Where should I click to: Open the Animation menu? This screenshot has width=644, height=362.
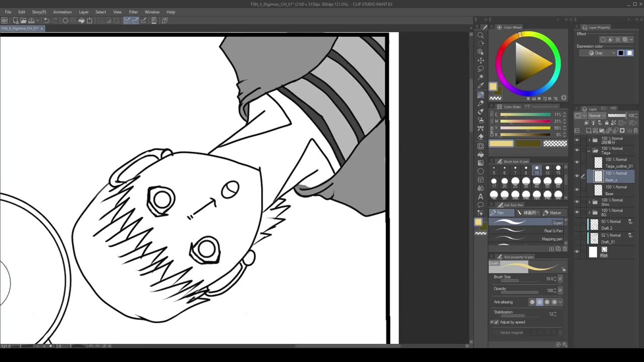[x=62, y=12]
